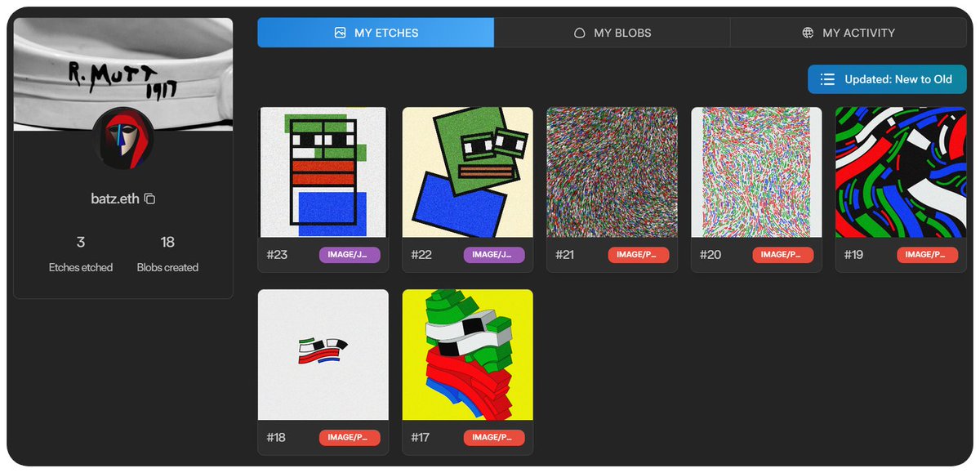Click the #21 label text
The height and width of the screenshot is (473, 980).
pos(565,255)
